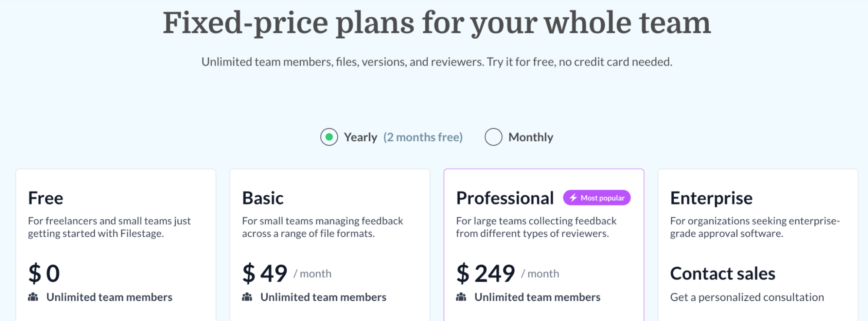
Task: Click the team members icon in Basic plan
Action: click(247, 297)
